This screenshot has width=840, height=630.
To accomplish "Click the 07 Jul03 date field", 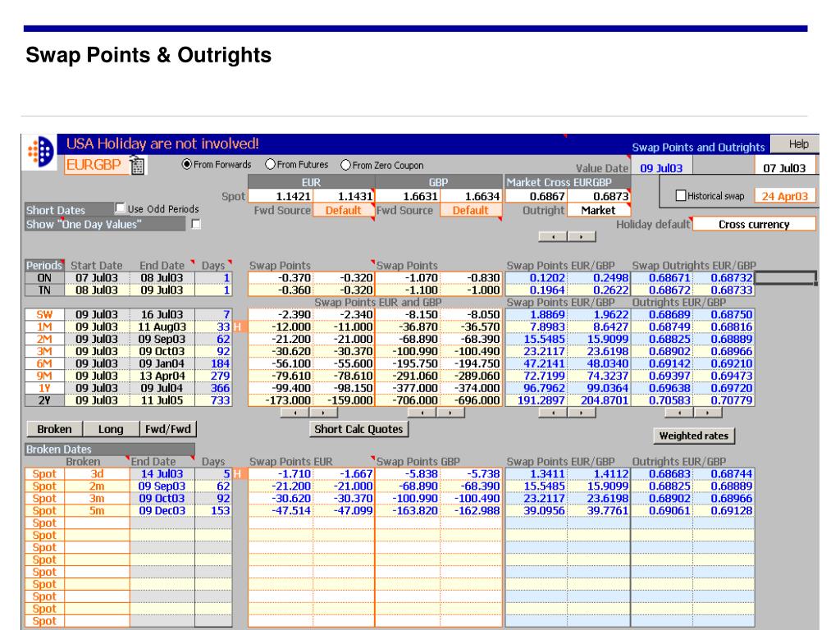I will point(784,167).
